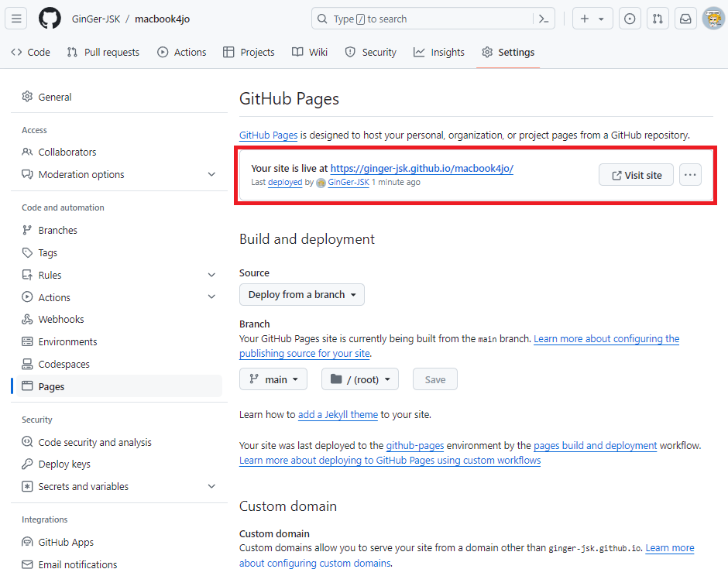Click the Pages browser icon in the sidebar

[x=27, y=386]
